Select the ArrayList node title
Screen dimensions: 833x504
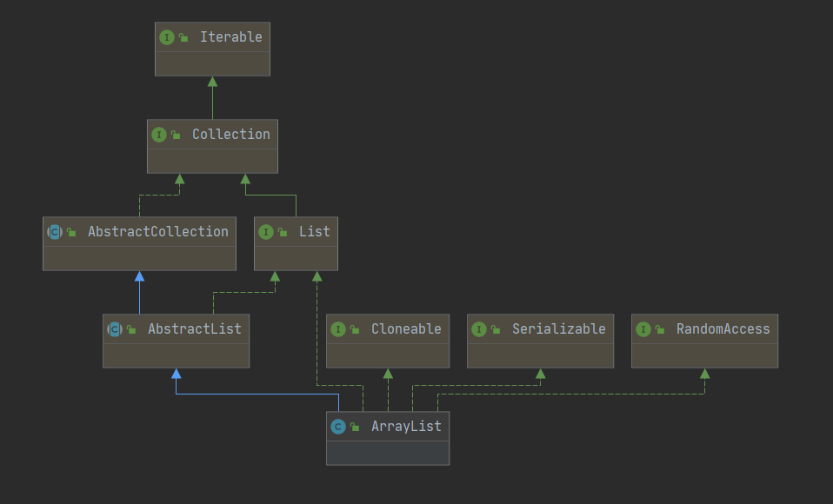[x=407, y=426]
